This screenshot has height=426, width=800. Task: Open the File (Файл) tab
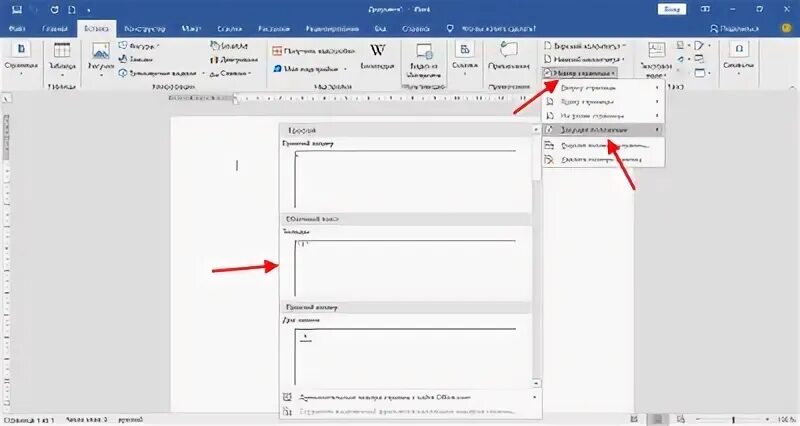point(17,29)
